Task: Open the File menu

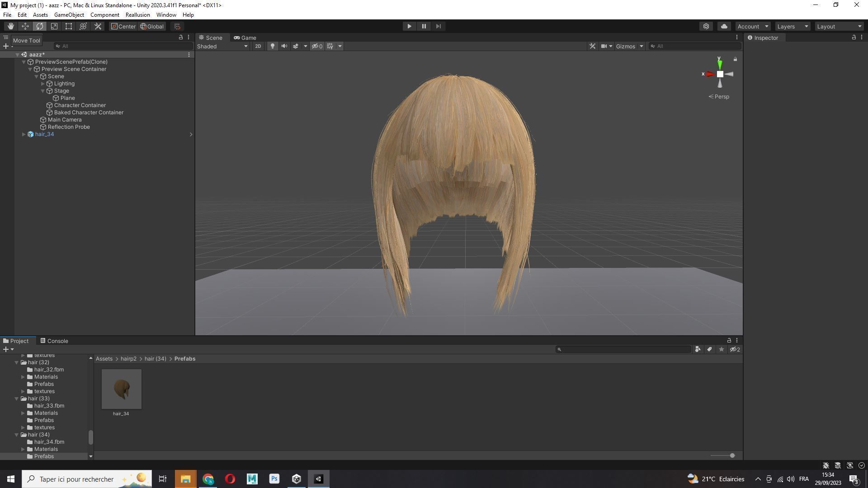Action: 7,15
